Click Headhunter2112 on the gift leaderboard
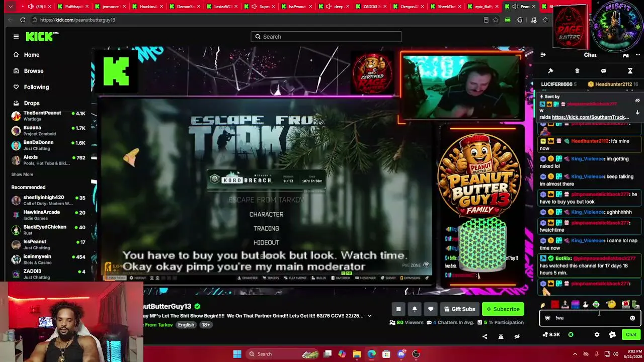Screen dimensions: 644x362 613,84
